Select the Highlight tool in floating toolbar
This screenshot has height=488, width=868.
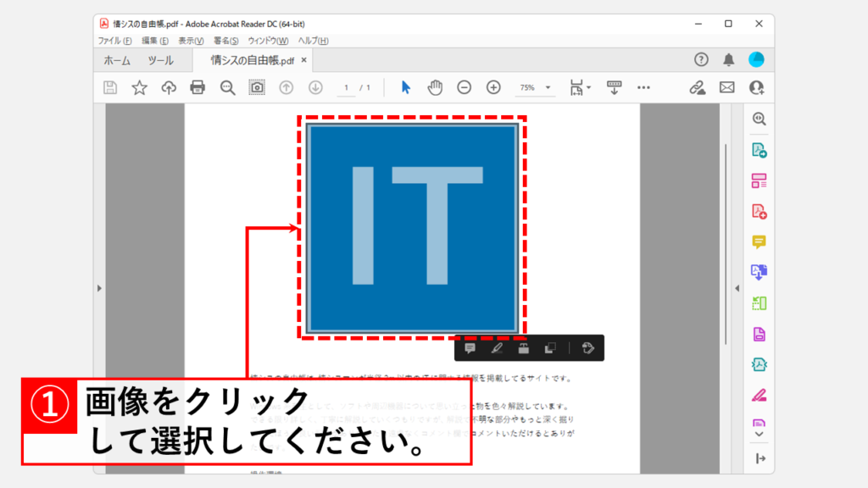496,347
